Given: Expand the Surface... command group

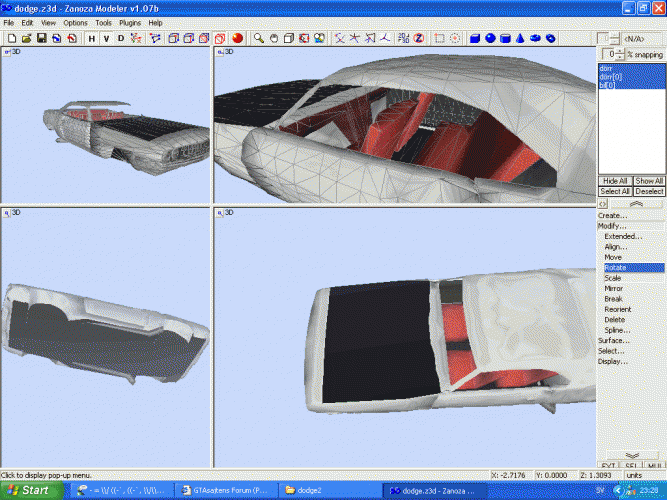Looking at the screenshot, I should [613, 340].
